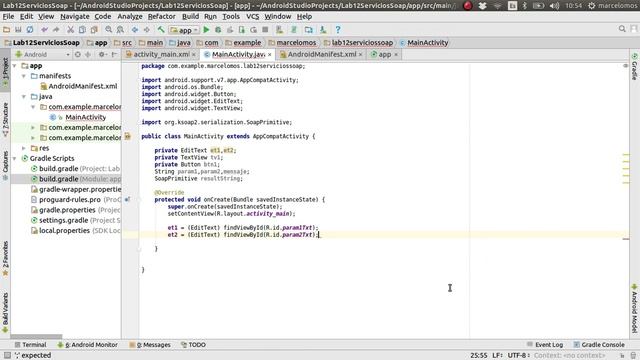Click the Help question mark icon
The image size is (640, 360).
click(x=338, y=29)
